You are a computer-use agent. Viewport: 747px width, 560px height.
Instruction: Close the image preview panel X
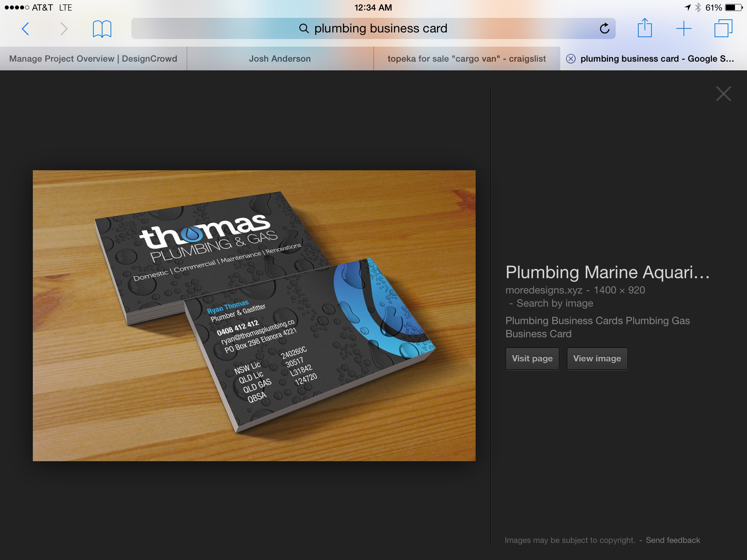pos(723,94)
